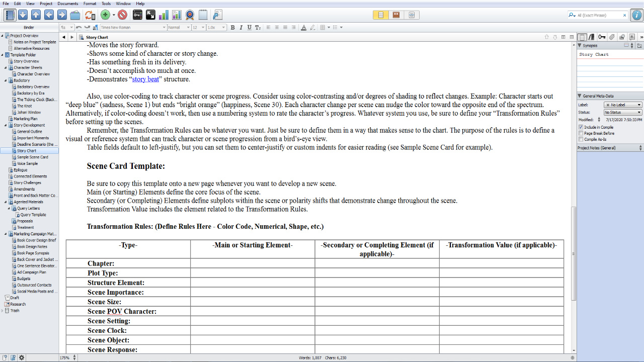
Task: Open the 175% zoom level selector
Action: click(68, 358)
